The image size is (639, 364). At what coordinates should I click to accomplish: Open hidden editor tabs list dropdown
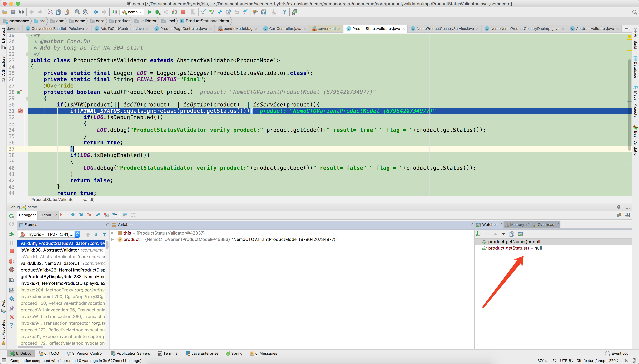click(627, 29)
